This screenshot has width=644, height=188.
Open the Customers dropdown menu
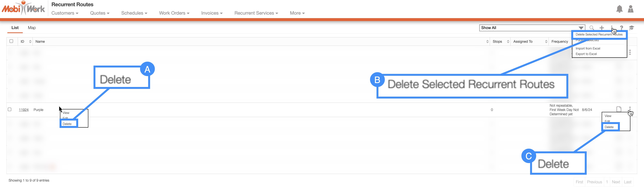[x=65, y=13]
